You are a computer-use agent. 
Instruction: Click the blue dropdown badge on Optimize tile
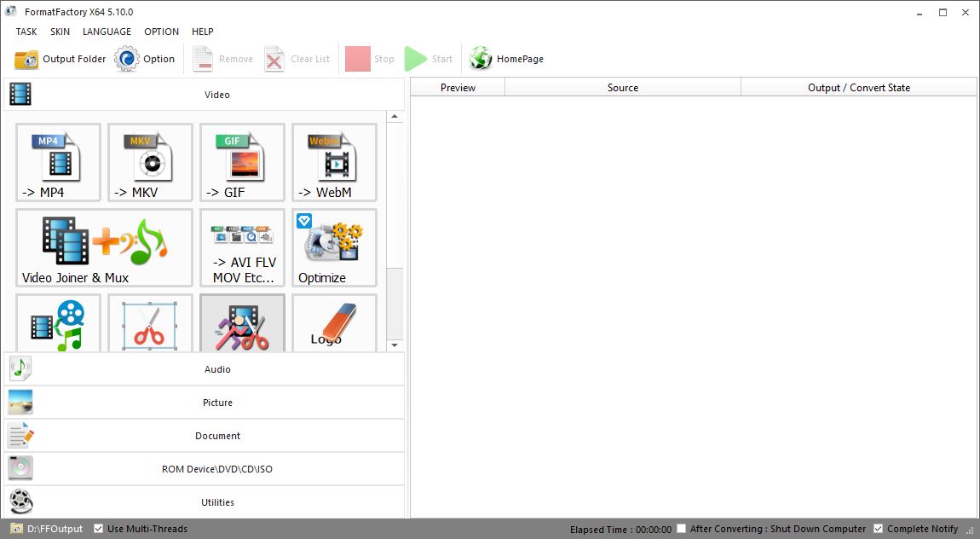point(304,221)
